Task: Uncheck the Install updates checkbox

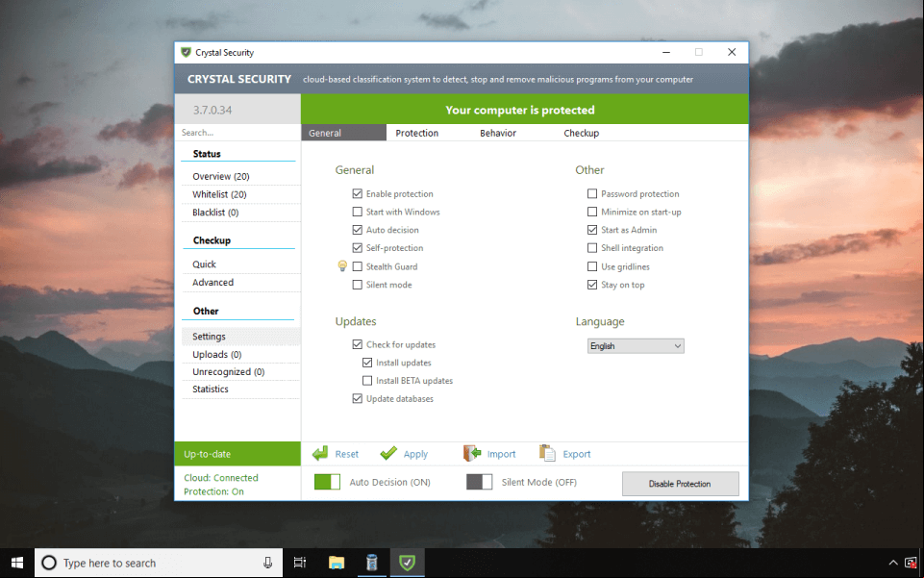Action: (367, 363)
